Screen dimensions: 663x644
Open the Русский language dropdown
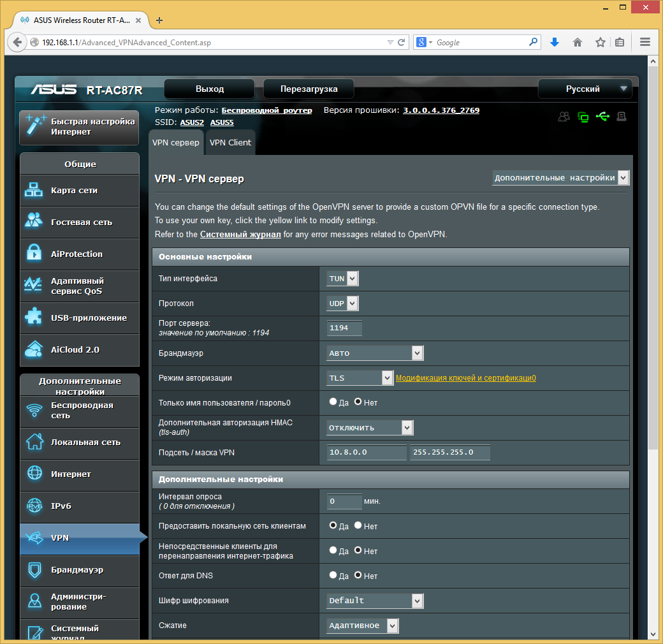585,89
